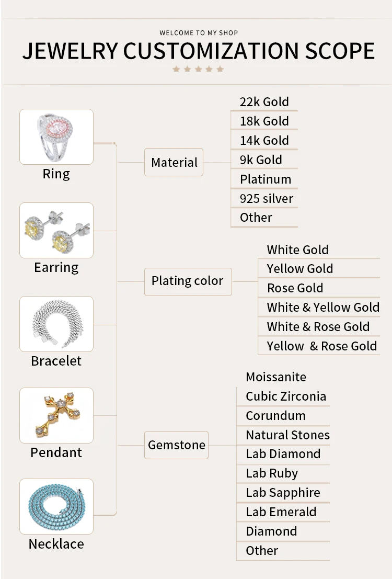Click the Material category box
Viewport: 392px width, 579px height.
[174, 163]
